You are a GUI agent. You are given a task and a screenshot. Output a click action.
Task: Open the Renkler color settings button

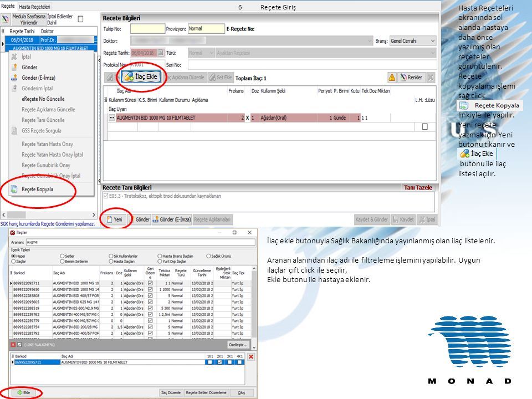click(x=411, y=78)
